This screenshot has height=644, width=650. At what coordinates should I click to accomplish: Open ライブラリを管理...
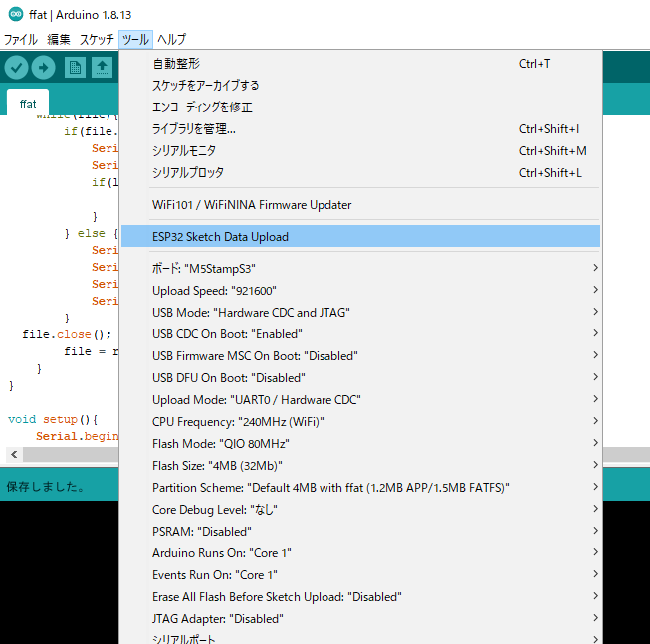[360, 129]
